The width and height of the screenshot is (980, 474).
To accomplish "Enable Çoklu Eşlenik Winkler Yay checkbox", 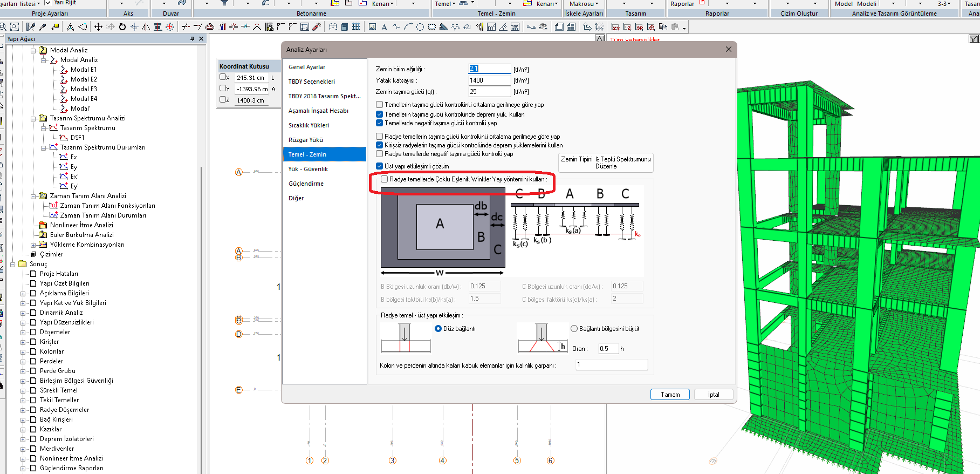I will click(x=384, y=179).
